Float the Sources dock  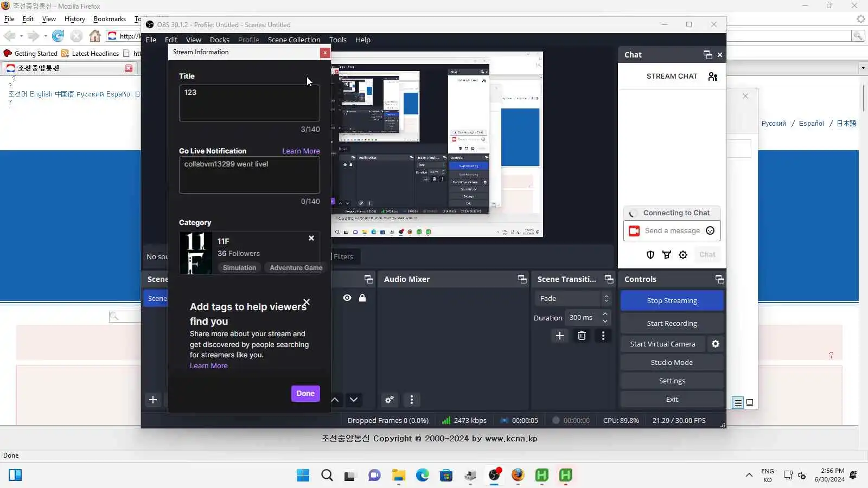369,279
